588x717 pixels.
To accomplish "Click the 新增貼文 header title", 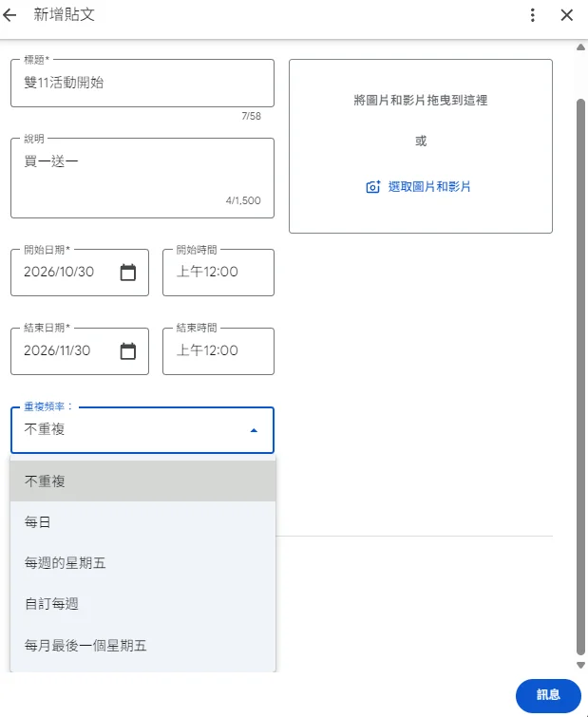I will (64, 14).
